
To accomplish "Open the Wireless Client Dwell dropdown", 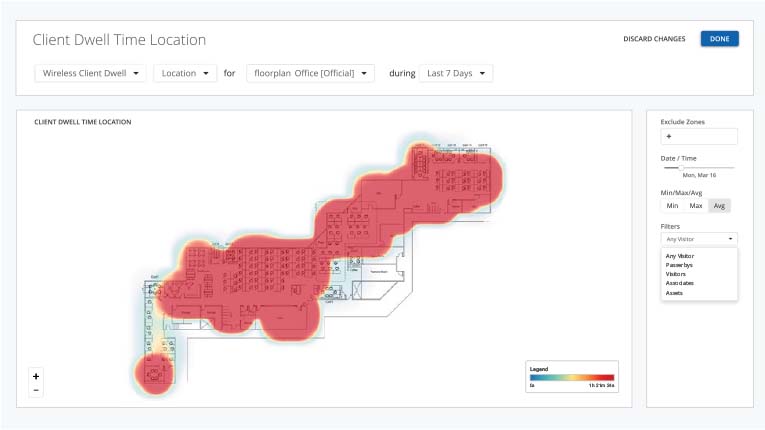I will click(90, 73).
